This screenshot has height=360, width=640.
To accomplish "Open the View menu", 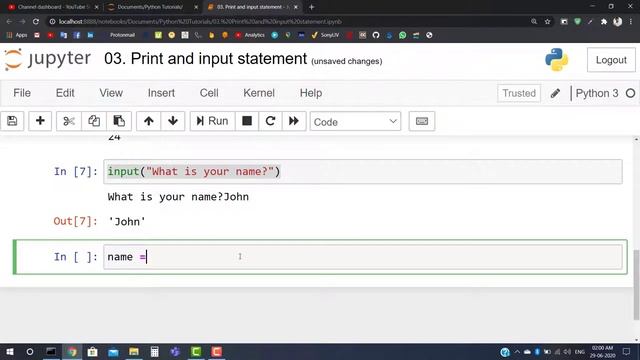I will 111,93.
